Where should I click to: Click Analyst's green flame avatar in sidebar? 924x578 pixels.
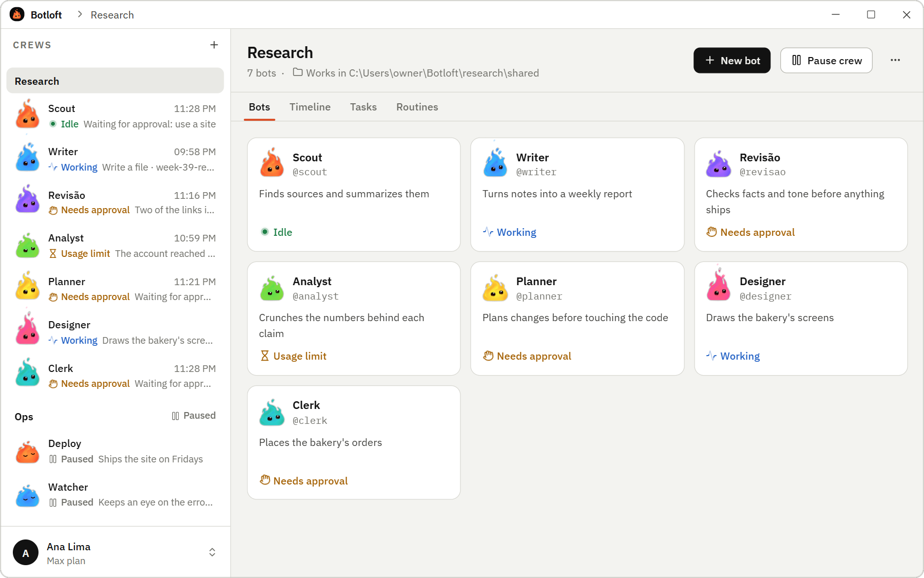click(x=28, y=245)
